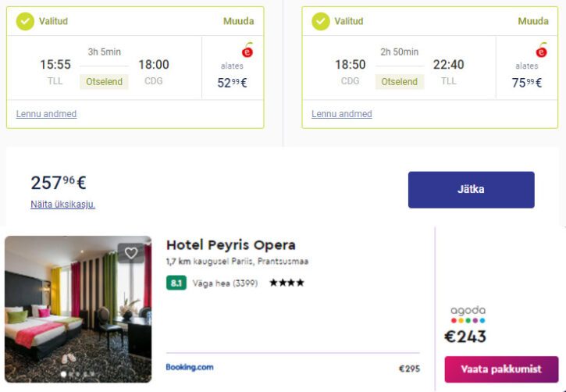
Task: Click the green Valitud checkmark on outbound flight
Action: pyautogui.click(x=25, y=21)
